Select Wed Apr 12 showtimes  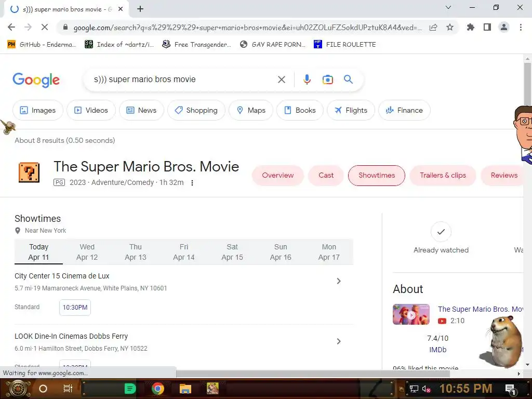[x=87, y=252]
